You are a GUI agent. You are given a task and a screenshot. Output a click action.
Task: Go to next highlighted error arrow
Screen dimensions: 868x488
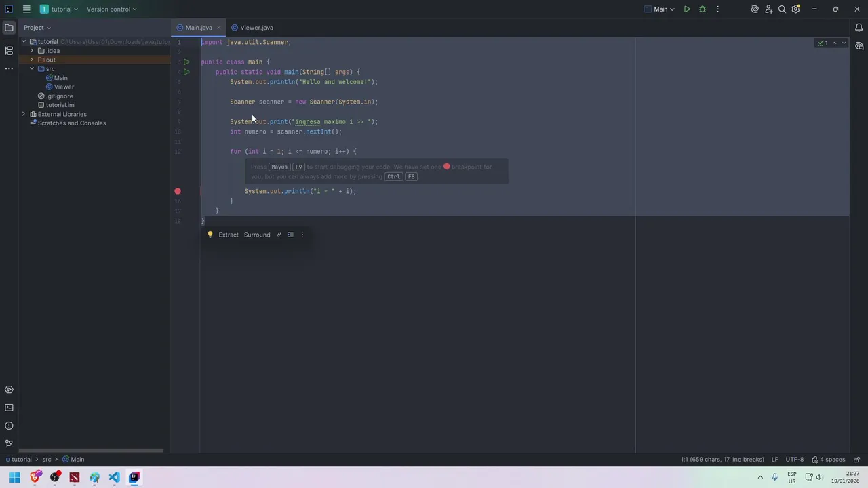tap(844, 43)
